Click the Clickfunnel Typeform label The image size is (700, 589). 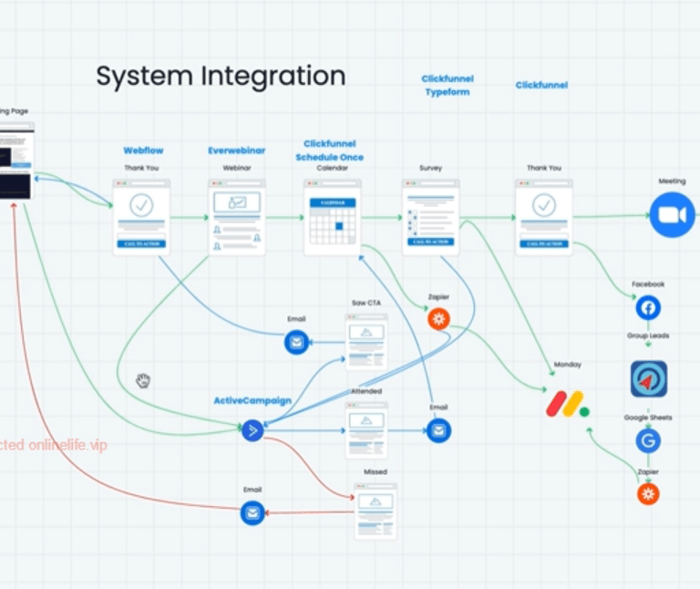click(x=448, y=86)
